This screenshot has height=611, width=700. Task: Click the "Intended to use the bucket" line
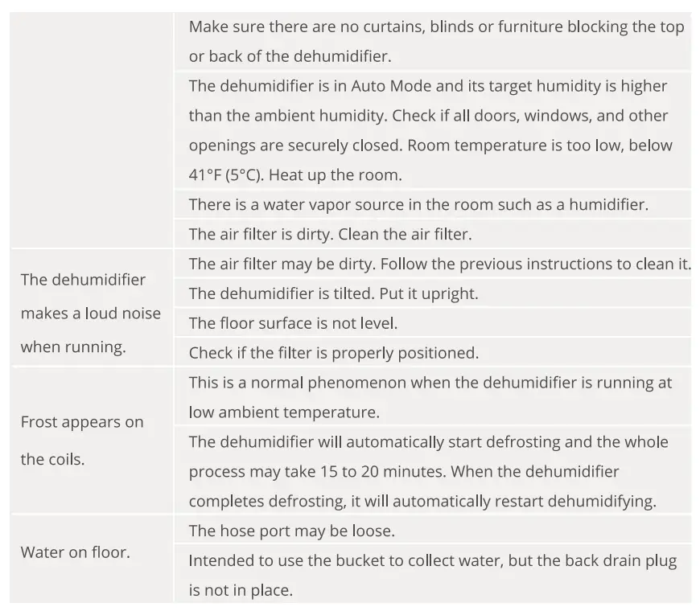pyautogui.click(x=432, y=560)
